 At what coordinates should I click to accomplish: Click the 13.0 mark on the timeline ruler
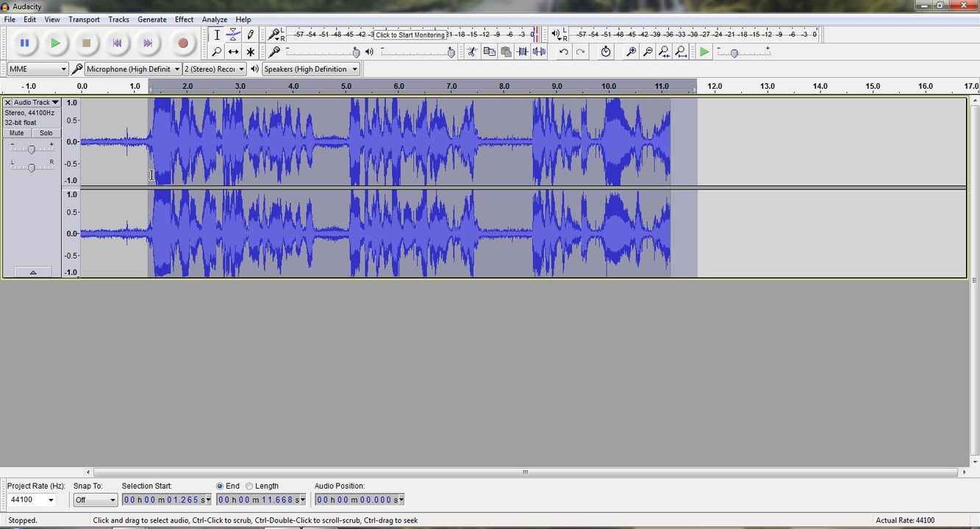tap(768, 86)
